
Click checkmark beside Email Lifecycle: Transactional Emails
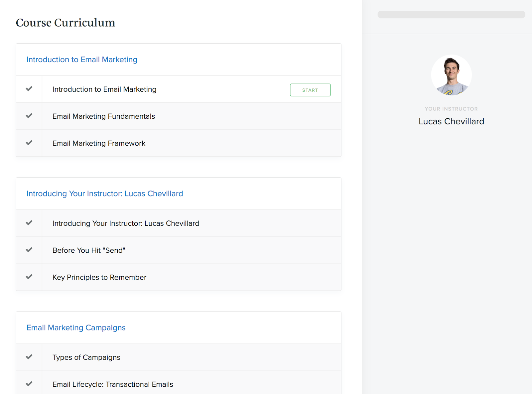pos(29,384)
